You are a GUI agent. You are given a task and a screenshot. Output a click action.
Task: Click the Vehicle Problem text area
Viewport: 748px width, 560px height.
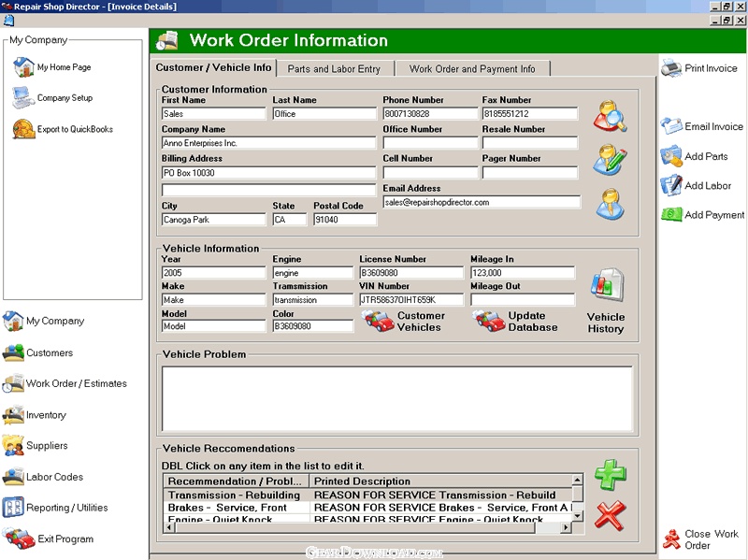(x=396, y=399)
